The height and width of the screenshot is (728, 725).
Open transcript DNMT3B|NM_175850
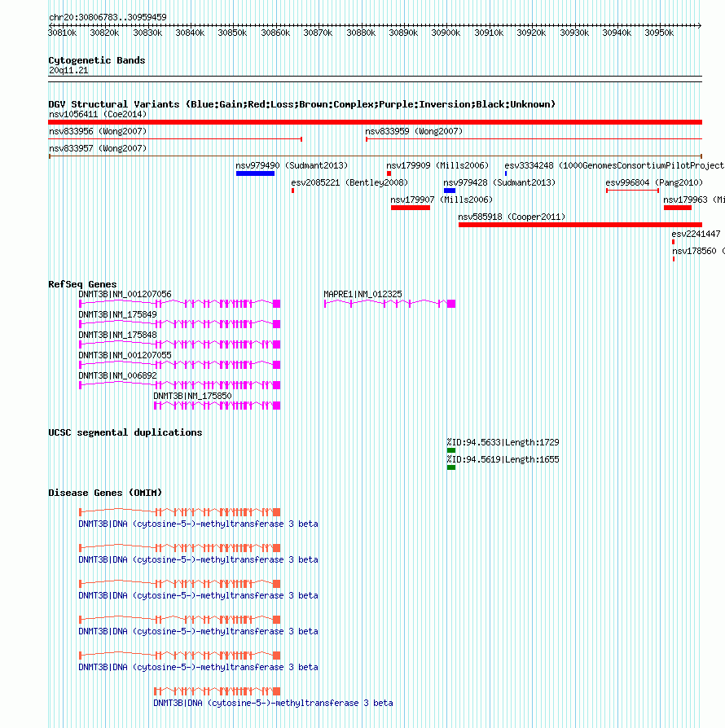click(x=193, y=396)
